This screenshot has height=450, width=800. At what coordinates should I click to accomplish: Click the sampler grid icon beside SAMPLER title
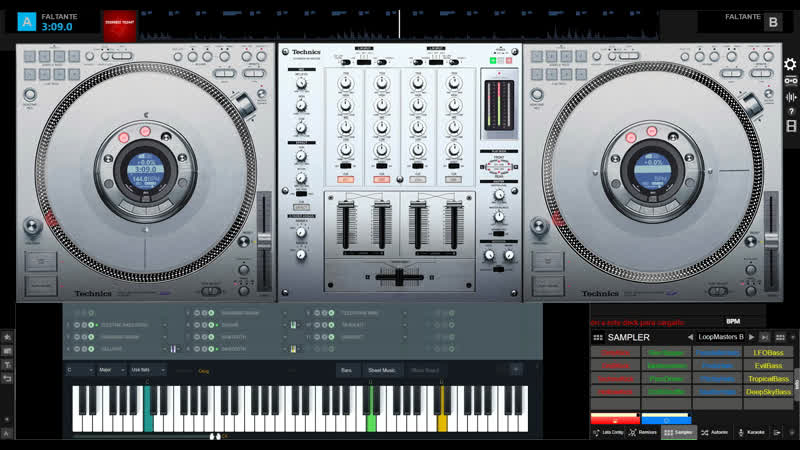tap(598, 337)
